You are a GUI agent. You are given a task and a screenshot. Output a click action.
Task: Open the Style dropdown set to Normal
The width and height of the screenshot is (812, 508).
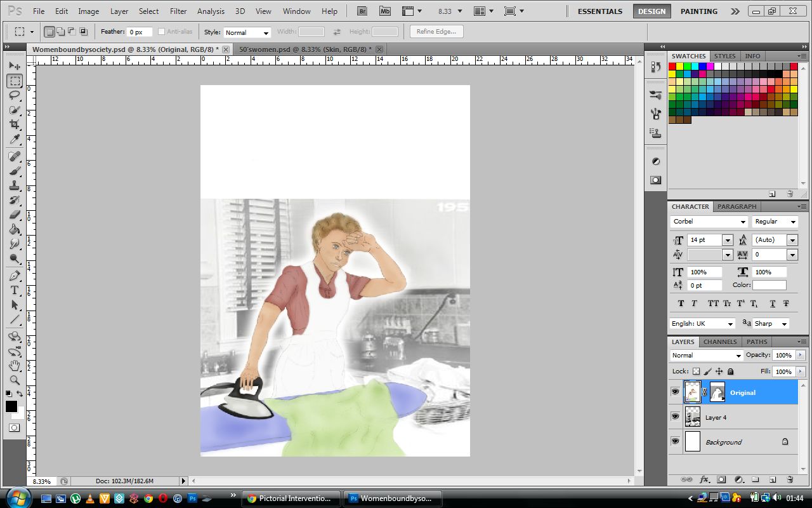pos(247,32)
